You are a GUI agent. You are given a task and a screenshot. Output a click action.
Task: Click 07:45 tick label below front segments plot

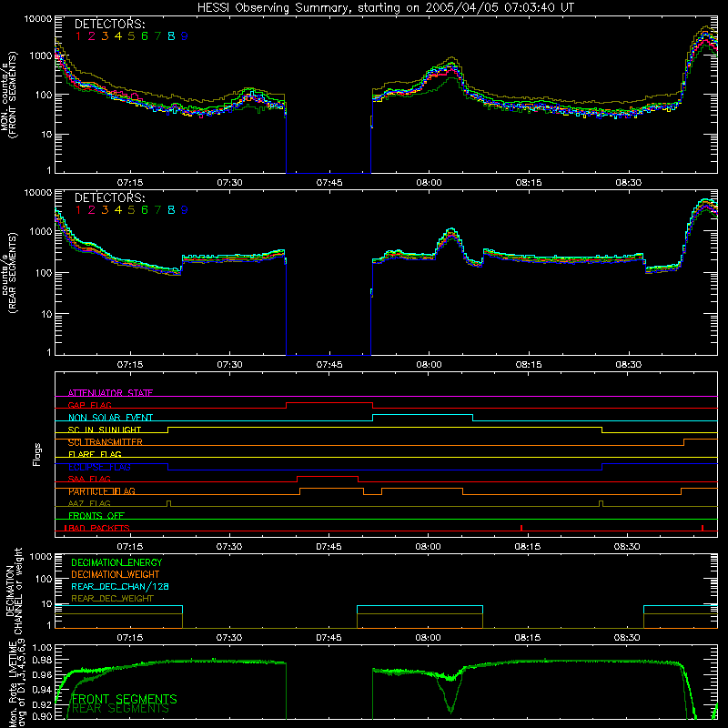[329, 183]
